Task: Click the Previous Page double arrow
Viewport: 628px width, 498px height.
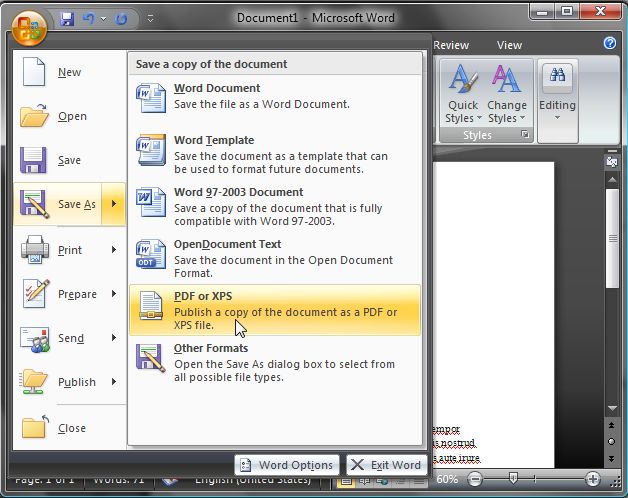Action: 611,425
